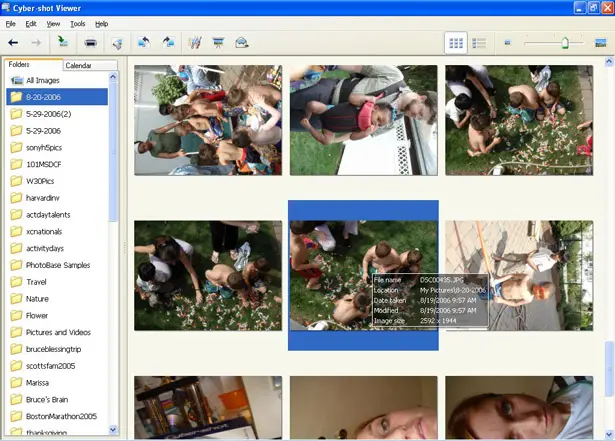Rotate image clockwise using the right-rotate icon
Image resolution: width=615 pixels, height=441 pixels.
168,42
